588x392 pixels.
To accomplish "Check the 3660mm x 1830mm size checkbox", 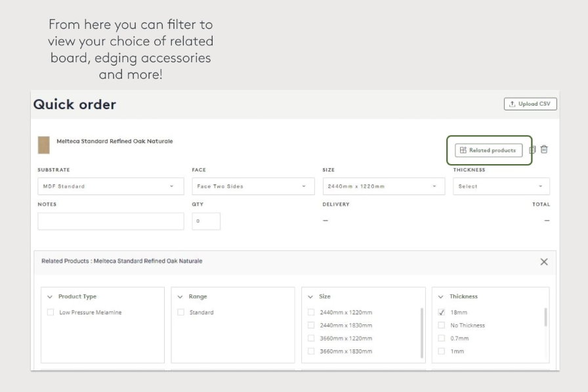I will (x=311, y=351).
